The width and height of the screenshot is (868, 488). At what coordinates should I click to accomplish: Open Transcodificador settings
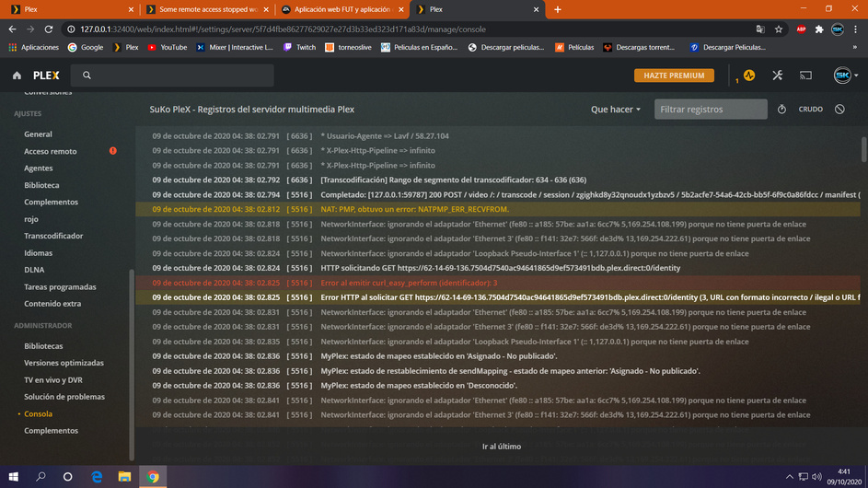click(53, 236)
